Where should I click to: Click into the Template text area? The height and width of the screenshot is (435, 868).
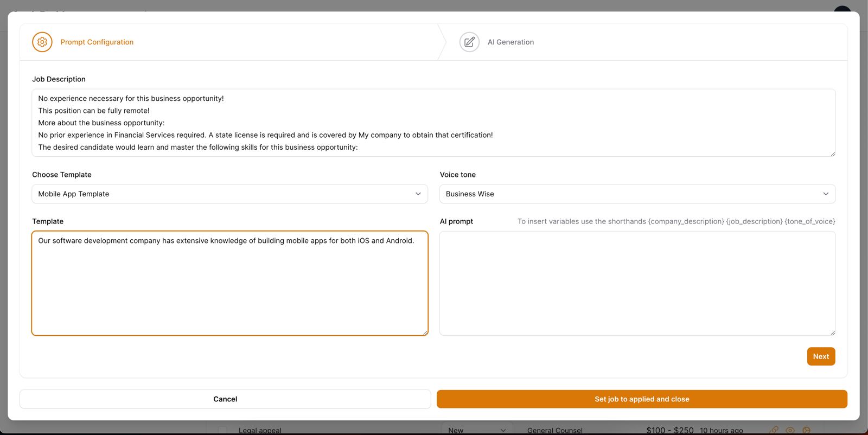click(x=230, y=284)
